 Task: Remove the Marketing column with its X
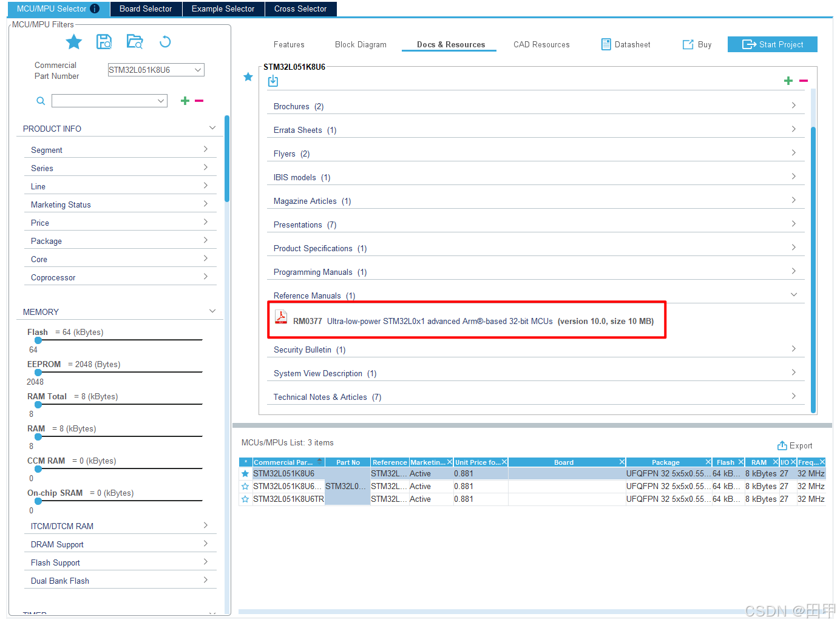pyautogui.click(x=450, y=462)
